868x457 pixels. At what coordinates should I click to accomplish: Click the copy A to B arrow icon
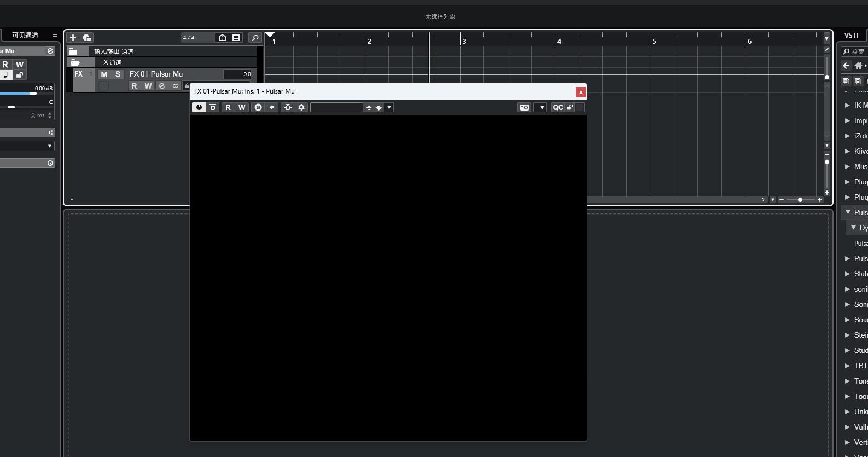[x=272, y=107]
